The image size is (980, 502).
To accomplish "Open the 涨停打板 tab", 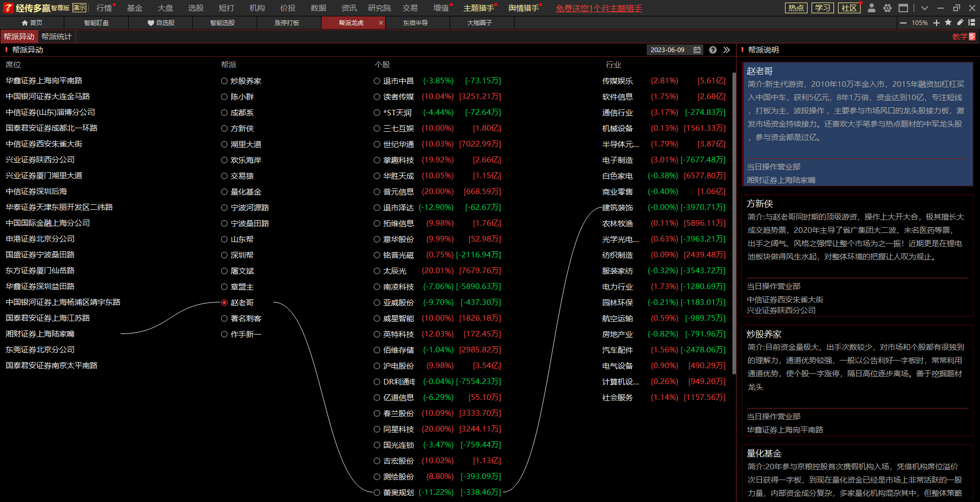I will pyautogui.click(x=287, y=23).
